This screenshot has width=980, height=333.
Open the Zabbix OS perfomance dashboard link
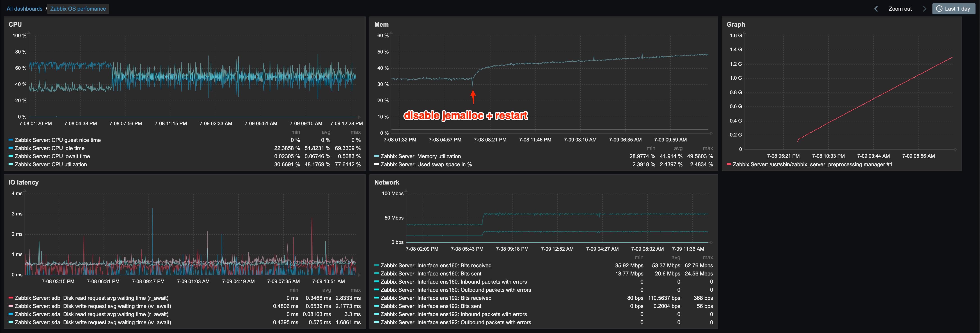coord(78,9)
